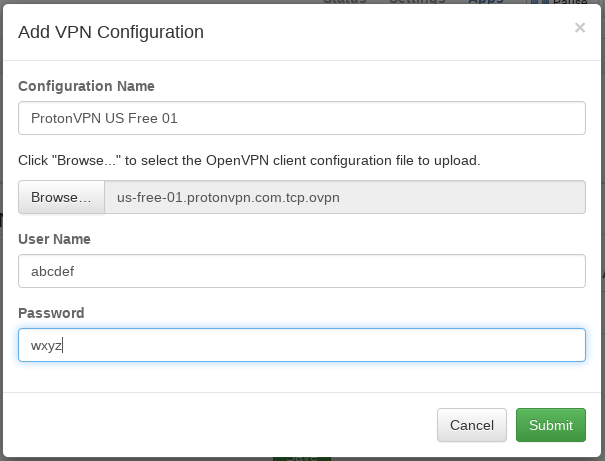The width and height of the screenshot is (605, 461).
Task: Click the "Password" label
Action: (51, 313)
